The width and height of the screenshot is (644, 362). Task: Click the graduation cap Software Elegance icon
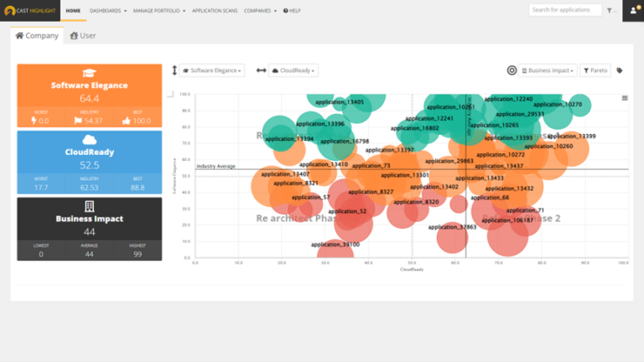point(89,73)
